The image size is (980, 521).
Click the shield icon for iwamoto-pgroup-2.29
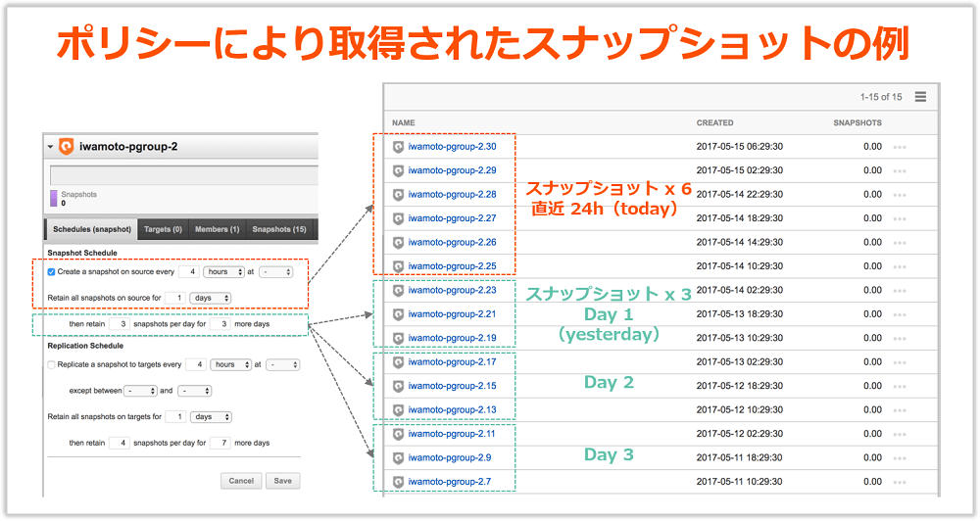click(398, 170)
